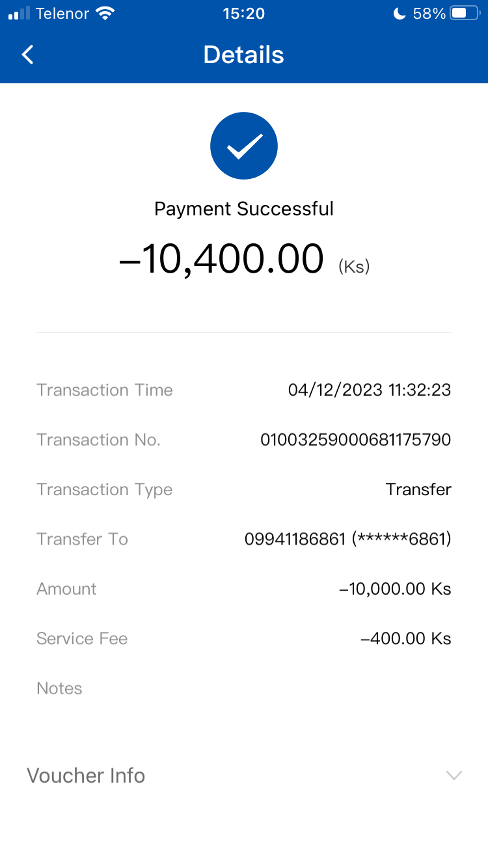Tap the Payment Successful status text
This screenshot has height=868, width=488.
244,209
